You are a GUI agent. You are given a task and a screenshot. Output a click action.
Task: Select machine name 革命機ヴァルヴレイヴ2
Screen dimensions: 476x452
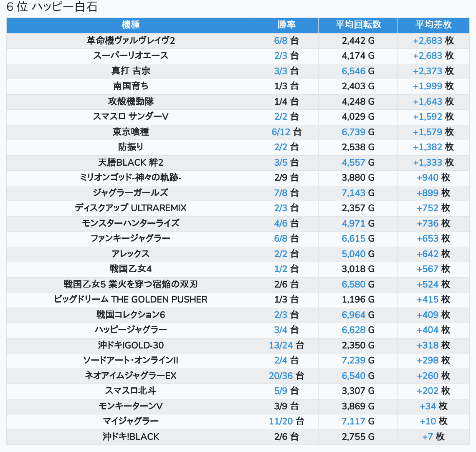pyautogui.click(x=131, y=40)
